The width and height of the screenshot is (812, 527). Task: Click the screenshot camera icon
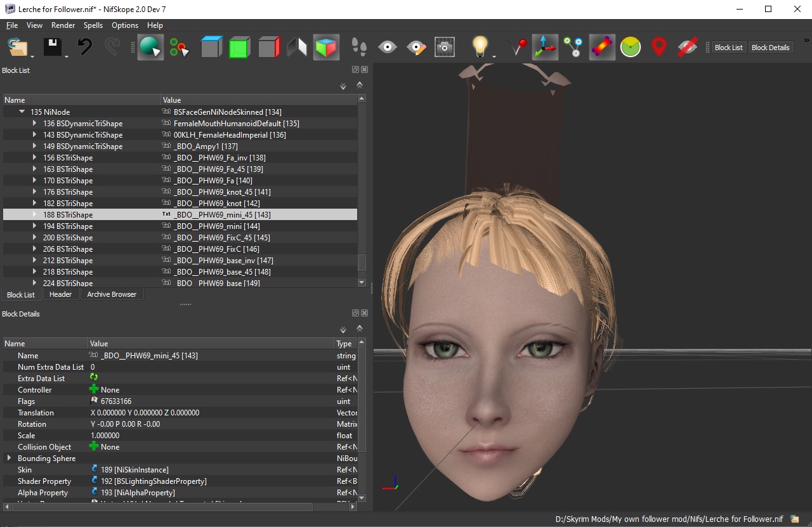[x=444, y=48]
